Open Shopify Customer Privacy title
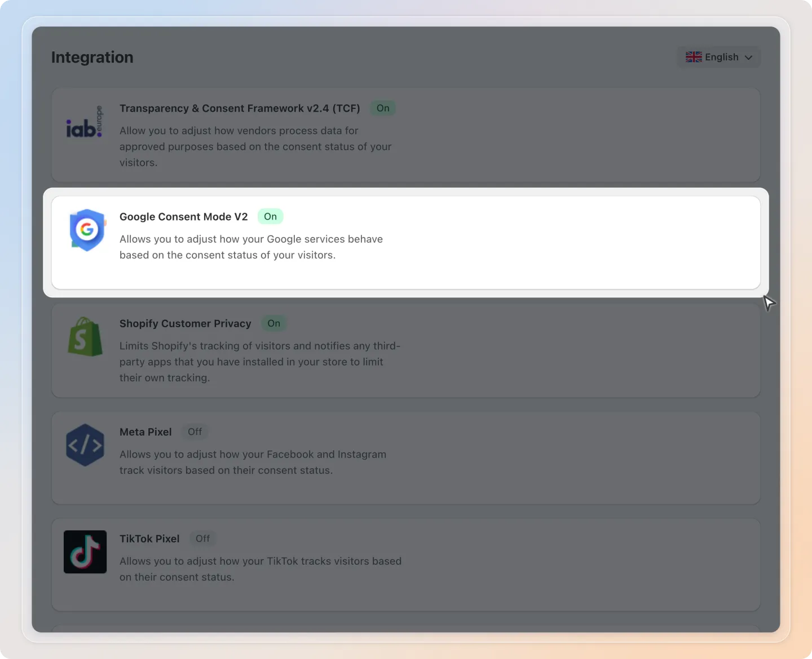The height and width of the screenshot is (659, 812). pyautogui.click(x=186, y=323)
